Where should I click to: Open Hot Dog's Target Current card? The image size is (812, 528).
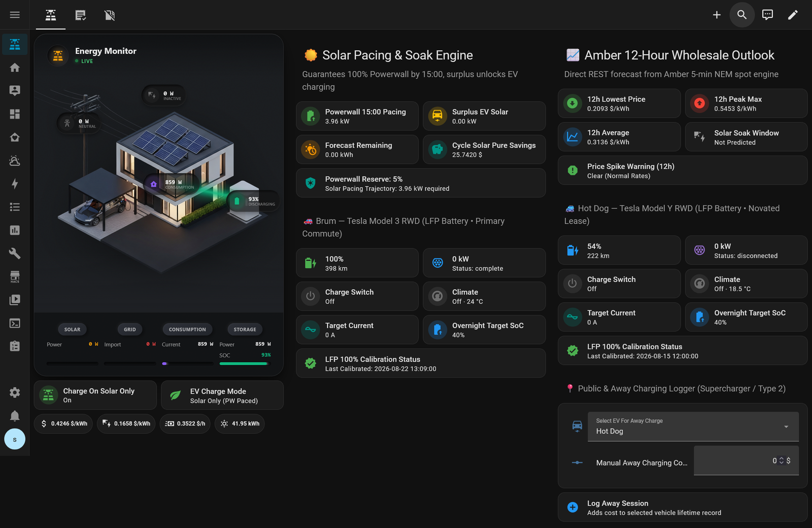(x=619, y=317)
